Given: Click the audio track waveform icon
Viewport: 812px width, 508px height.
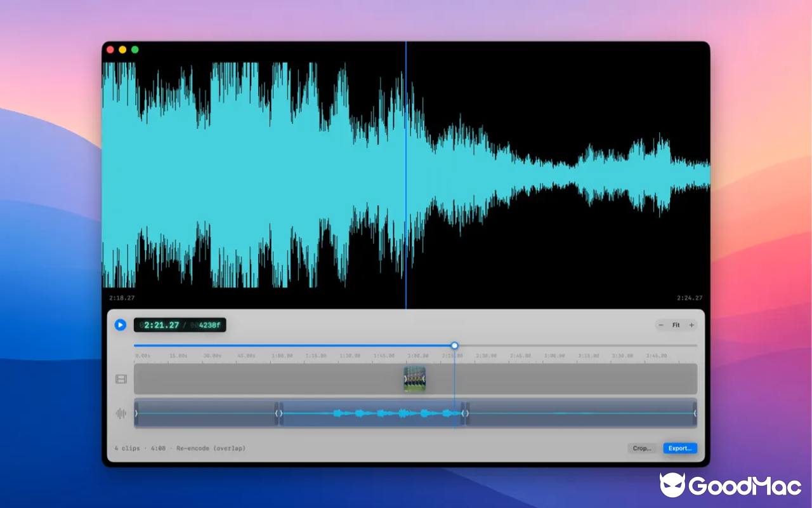Looking at the screenshot, I should [x=121, y=413].
